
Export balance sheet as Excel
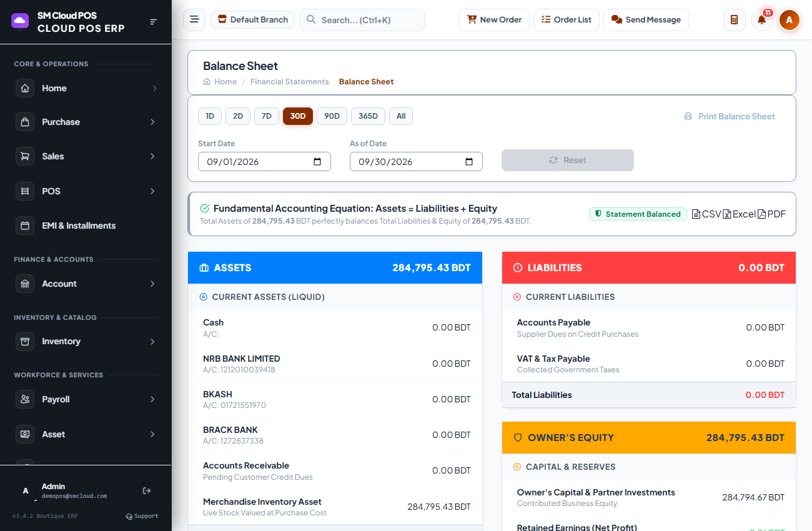[x=740, y=214]
